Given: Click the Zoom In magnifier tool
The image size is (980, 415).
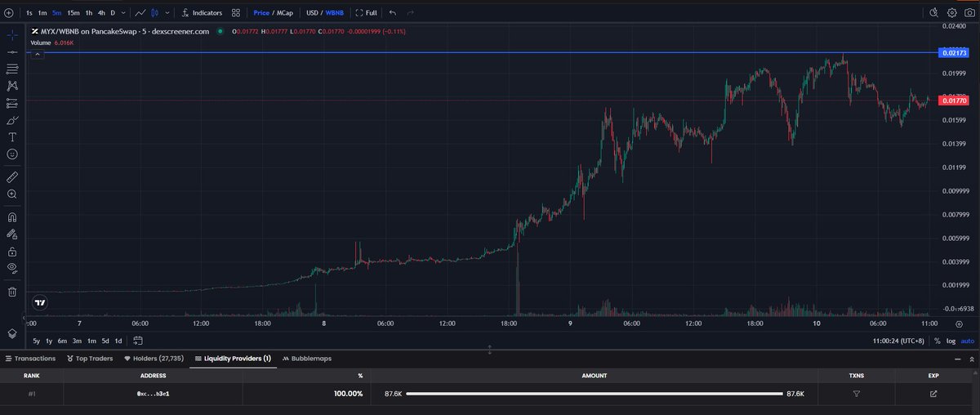Looking at the screenshot, I should point(12,194).
